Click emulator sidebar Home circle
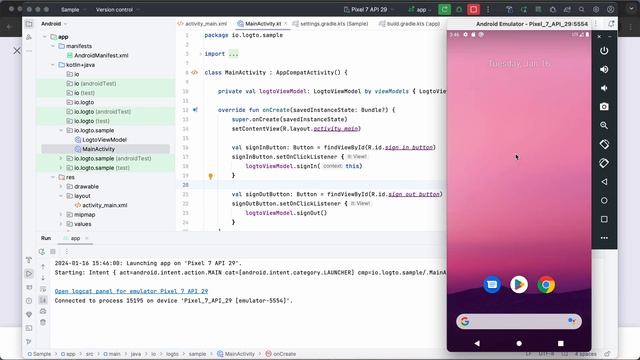The width and height of the screenshot is (640, 360). (604, 200)
